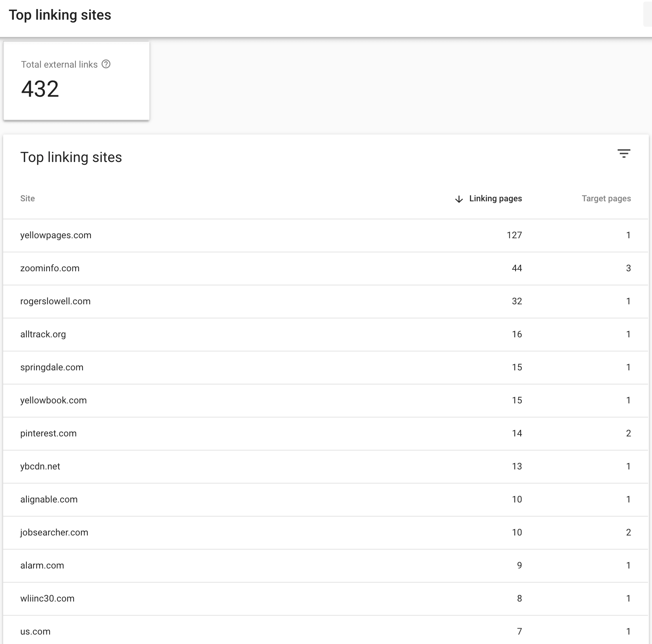Select the zoominfo.com row
The image size is (652, 644).
[x=50, y=268]
